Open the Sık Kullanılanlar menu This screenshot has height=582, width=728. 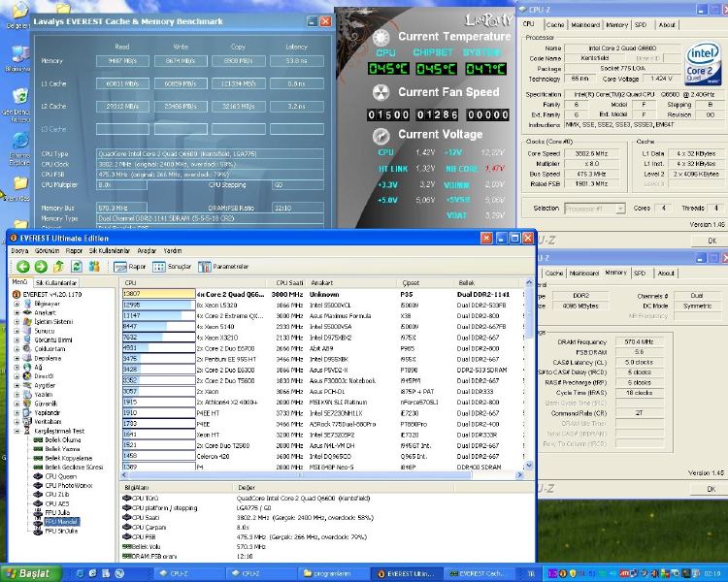[x=110, y=250]
